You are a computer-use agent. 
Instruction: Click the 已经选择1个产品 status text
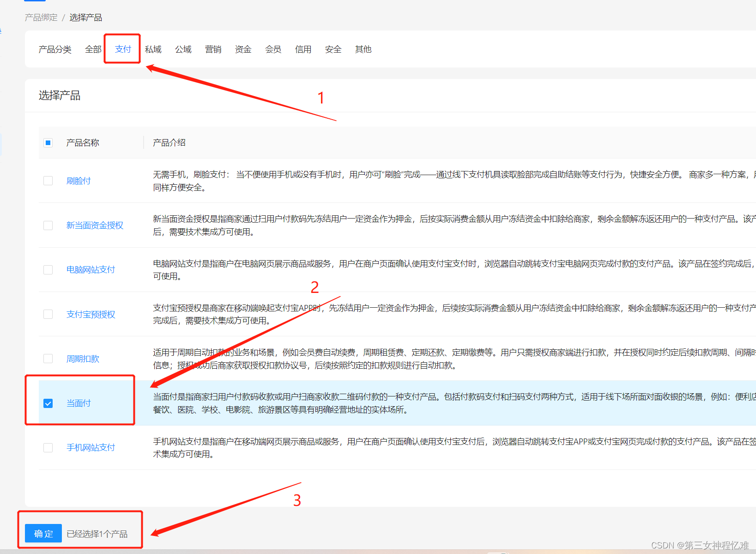97,534
